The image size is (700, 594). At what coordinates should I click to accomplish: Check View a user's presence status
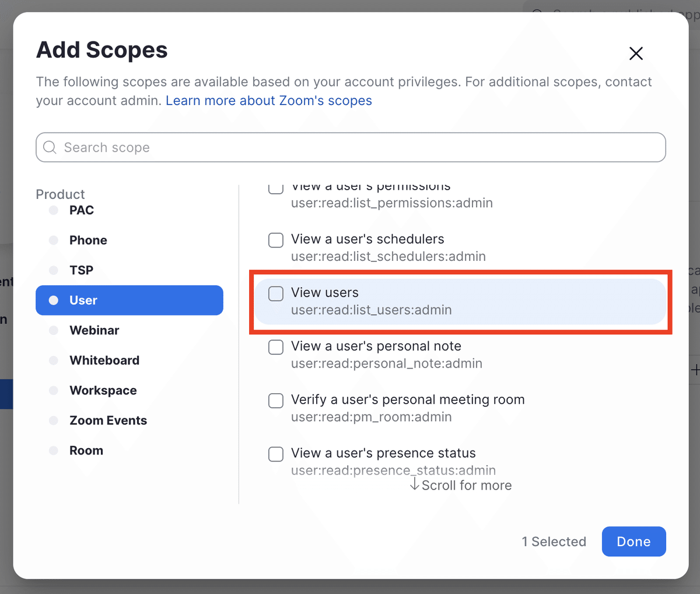(x=276, y=454)
